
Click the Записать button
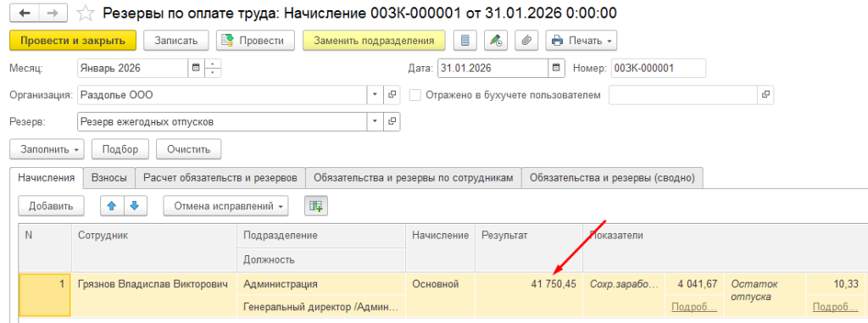176,41
